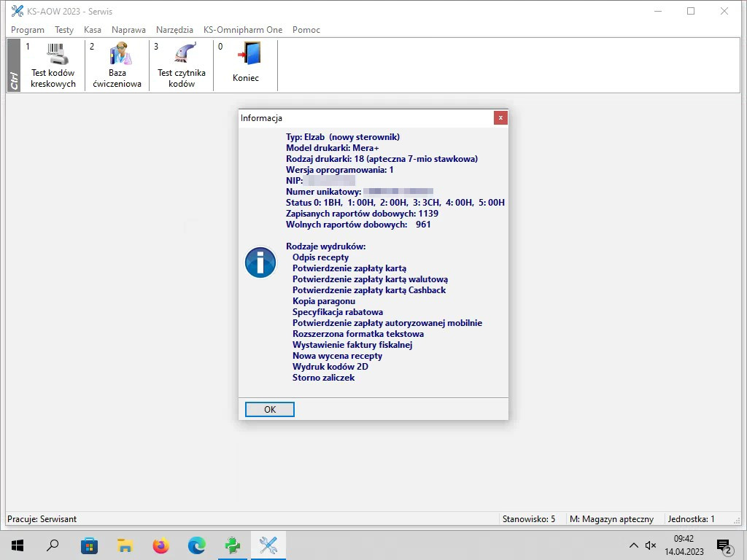747x560 pixels.
Task: Open Microsoft Store from taskbar
Action: [89, 545]
